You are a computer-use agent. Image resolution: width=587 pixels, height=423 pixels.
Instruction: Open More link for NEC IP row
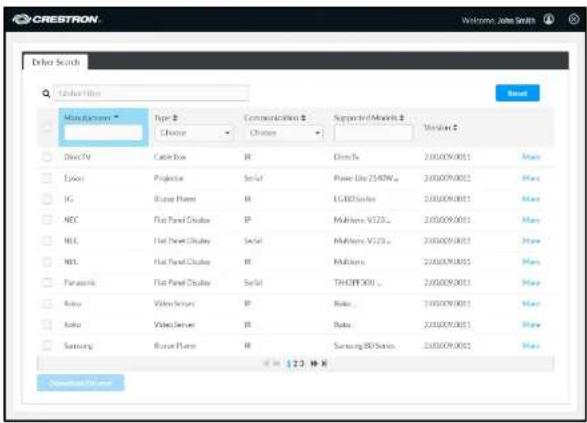point(531,220)
